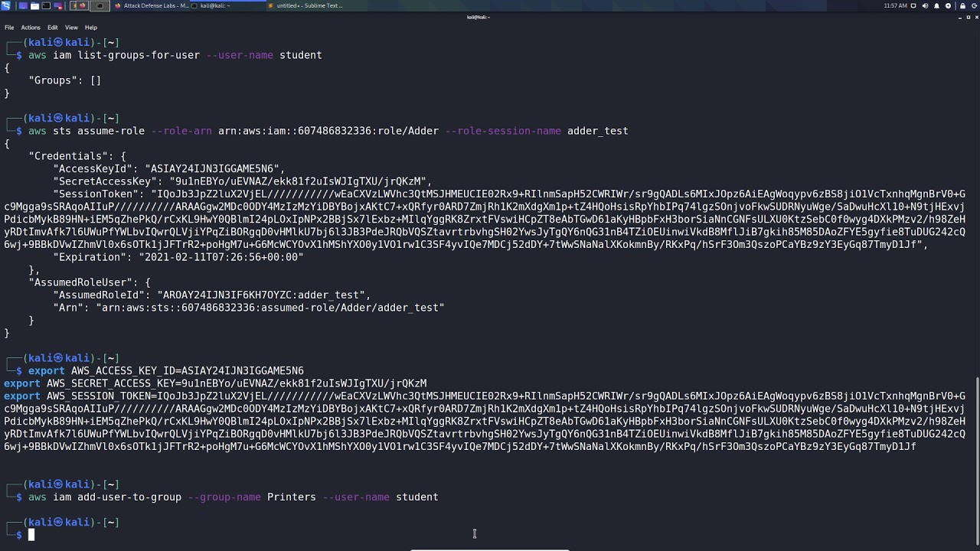The height and width of the screenshot is (551, 980).
Task: Switch to untitled Sublime Text window
Action: (x=305, y=5)
